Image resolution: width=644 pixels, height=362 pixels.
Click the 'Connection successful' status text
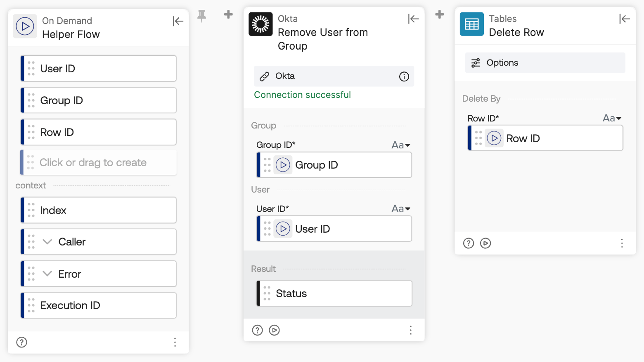tap(303, 95)
